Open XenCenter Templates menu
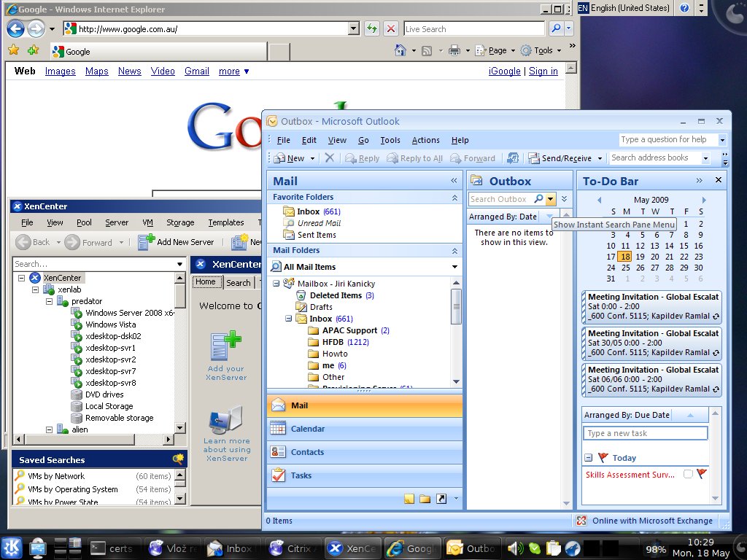The image size is (747, 560). tap(226, 222)
